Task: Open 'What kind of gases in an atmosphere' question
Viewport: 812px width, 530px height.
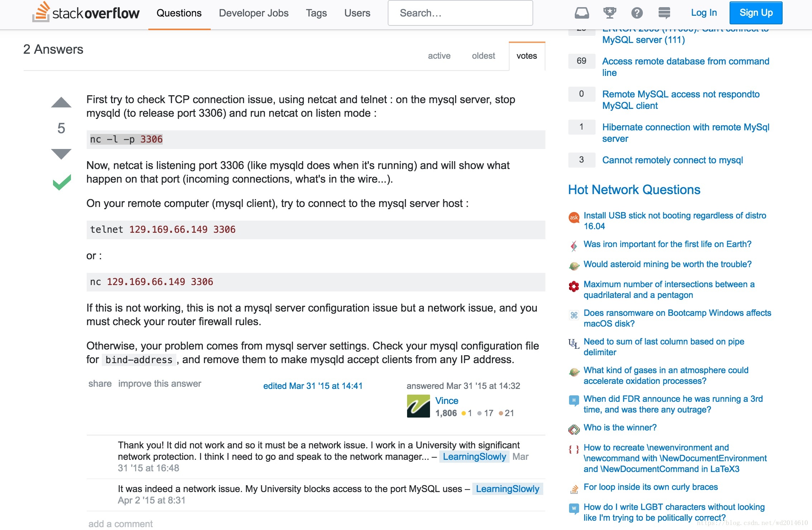Action: [x=666, y=375]
